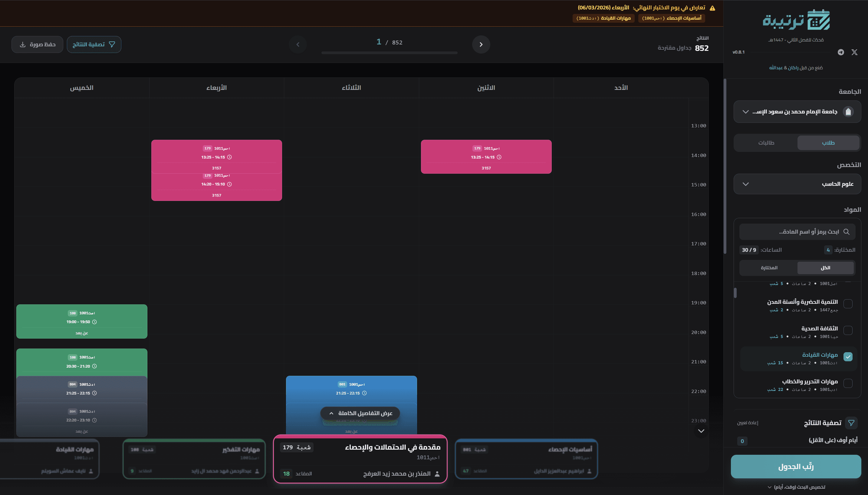
Task: Expand تخصيص البحث (وقت، أيام) options
Action: [x=796, y=487]
